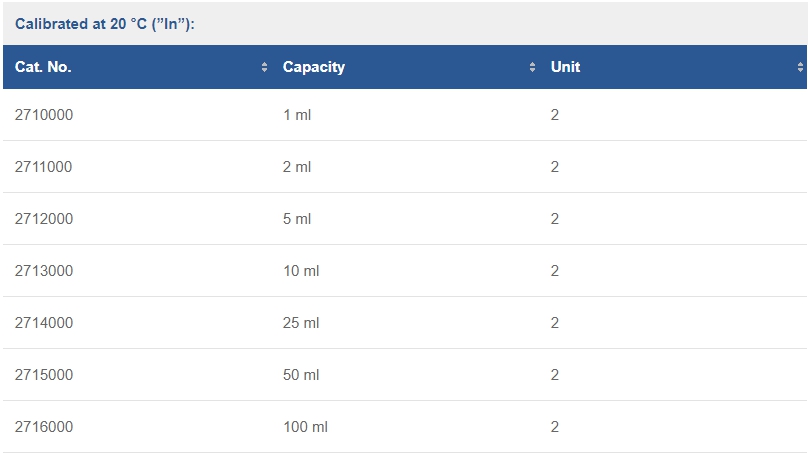
Task: Select catalog number 2710000
Action: click(44, 115)
